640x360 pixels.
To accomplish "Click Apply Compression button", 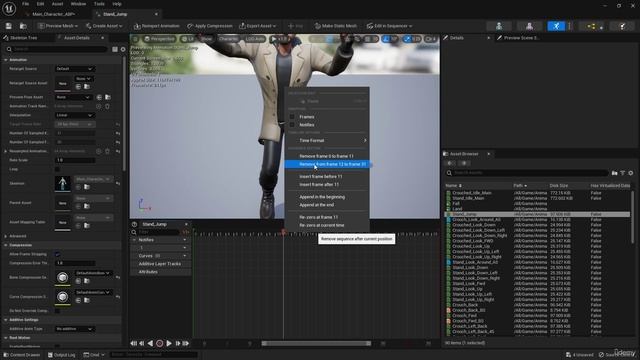I will point(210,26).
